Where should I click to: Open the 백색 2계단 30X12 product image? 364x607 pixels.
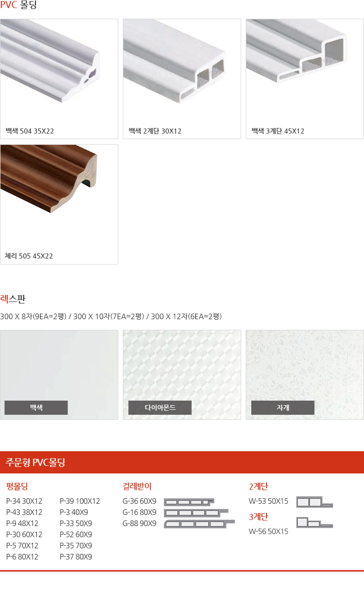[182, 79]
